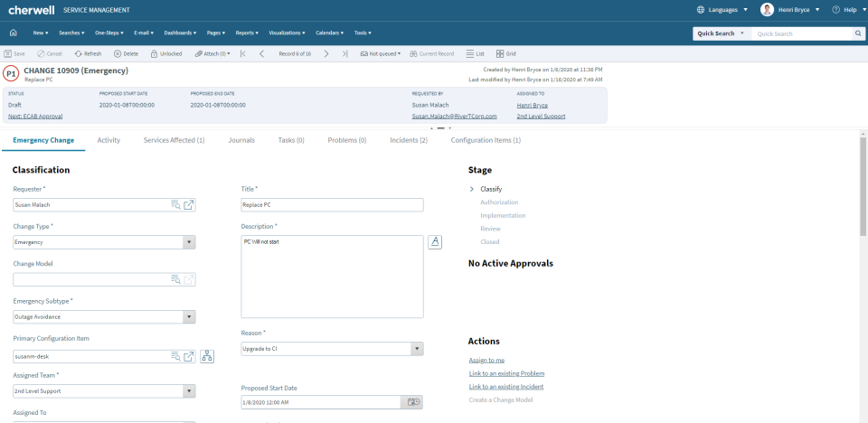Click Link to an existing Incident

click(x=506, y=387)
